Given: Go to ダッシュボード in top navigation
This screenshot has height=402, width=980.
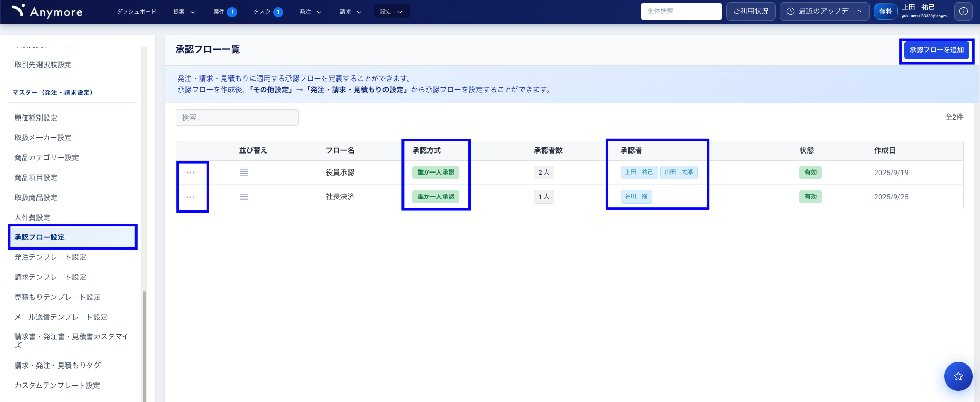Looking at the screenshot, I should point(137,12).
